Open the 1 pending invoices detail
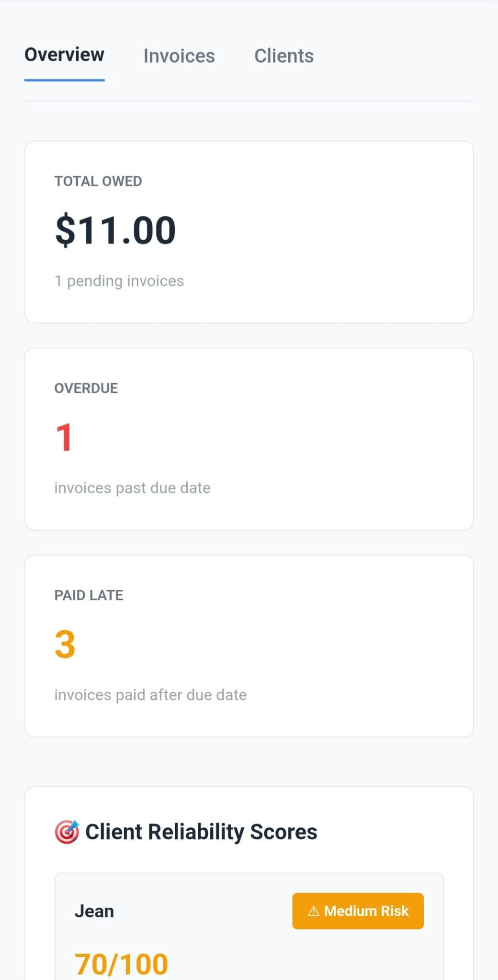 [119, 281]
